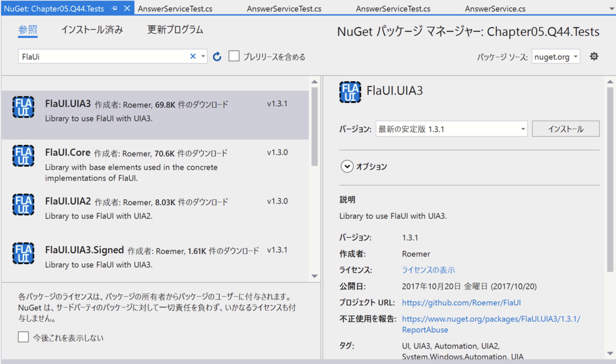Open the github.com/Roemer/FlaUI project link
The image size is (616, 364).
pos(461,303)
